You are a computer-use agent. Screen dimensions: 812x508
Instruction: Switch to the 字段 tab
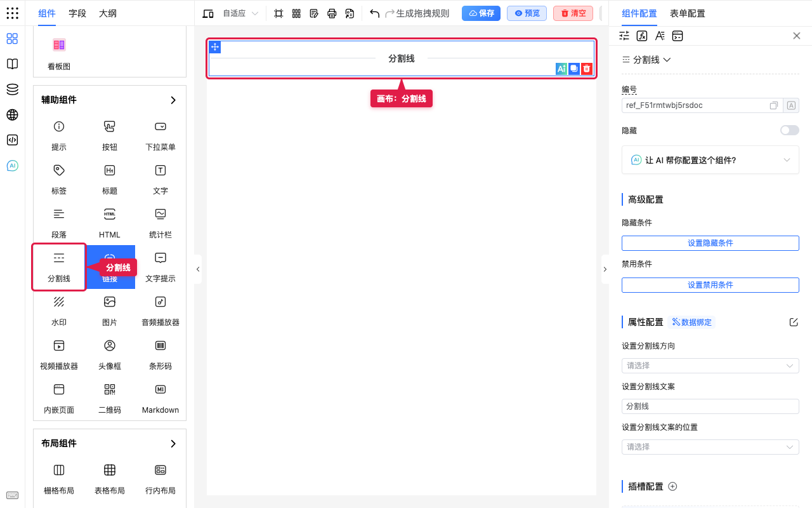pyautogui.click(x=77, y=13)
